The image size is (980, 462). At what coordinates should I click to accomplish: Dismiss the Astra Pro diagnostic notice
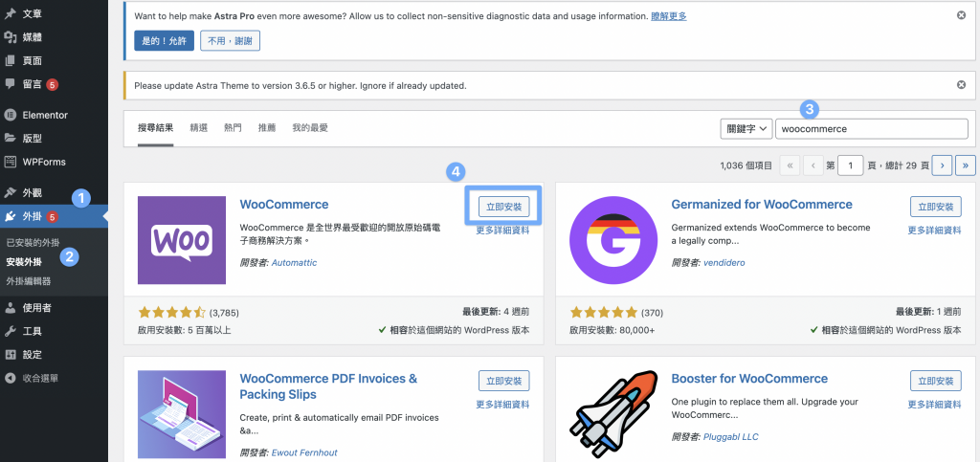pos(961,15)
